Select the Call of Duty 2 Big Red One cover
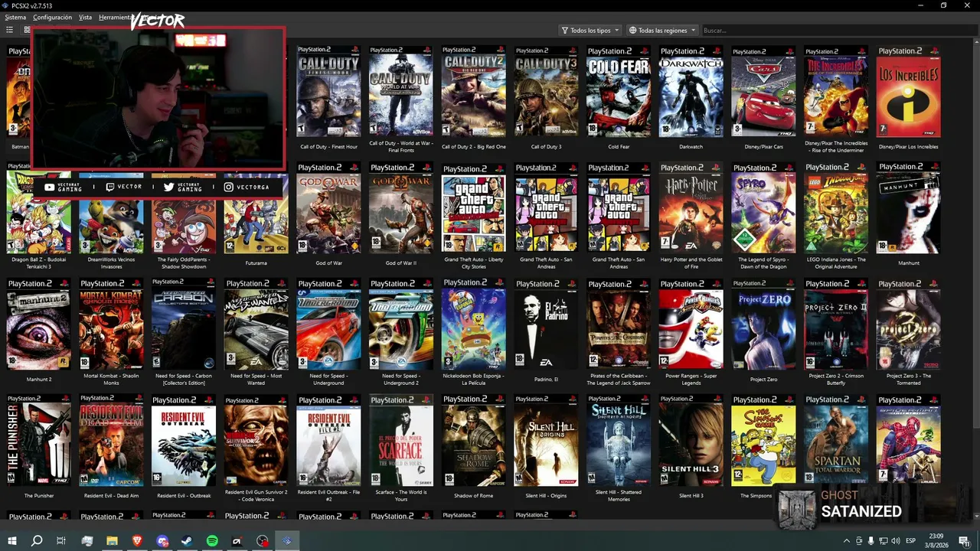The width and height of the screenshot is (980, 551). [x=473, y=92]
